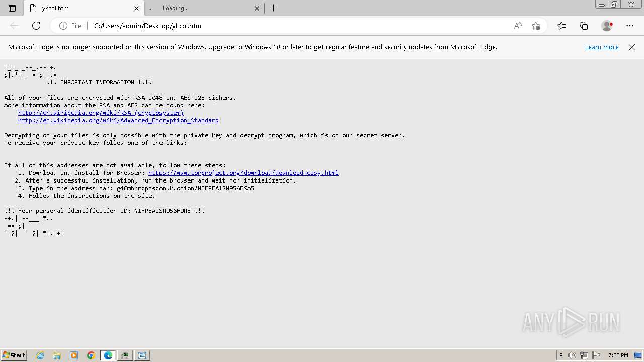
Task: Switch to the ykcol.htm tab
Action: 85,8
